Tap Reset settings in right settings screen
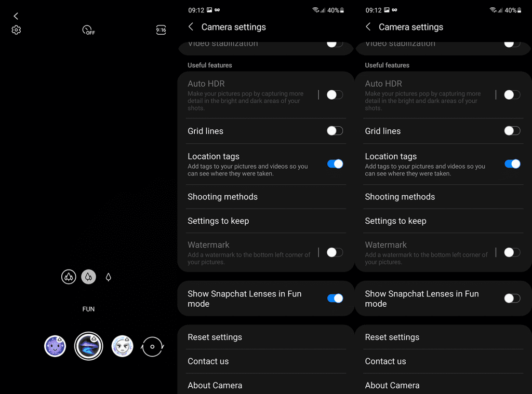 click(x=443, y=337)
